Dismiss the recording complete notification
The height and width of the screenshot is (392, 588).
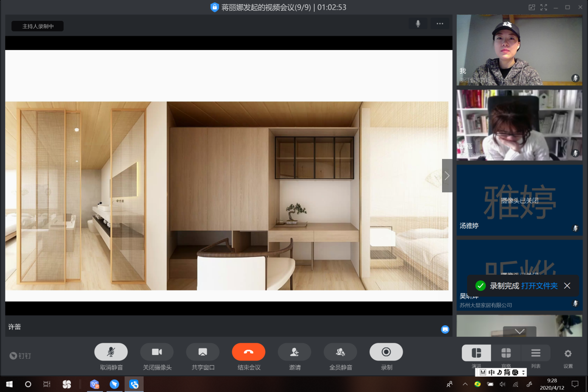tap(567, 286)
